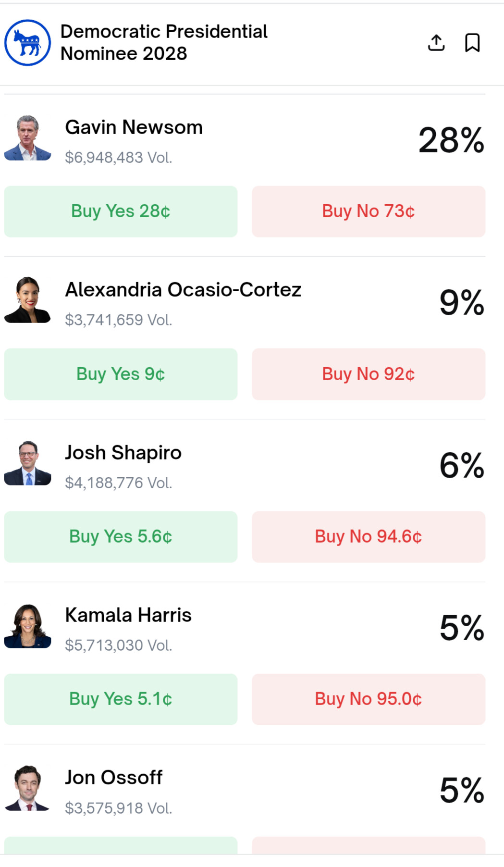This screenshot has width=504, height=867.
Task: Click Jon Ossoff's 5% odds value
Action: click(462, 790)
